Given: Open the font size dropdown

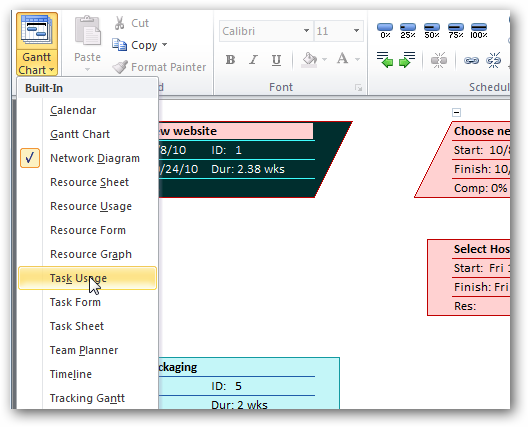Looking at the screenshot, I should (356, 31).
